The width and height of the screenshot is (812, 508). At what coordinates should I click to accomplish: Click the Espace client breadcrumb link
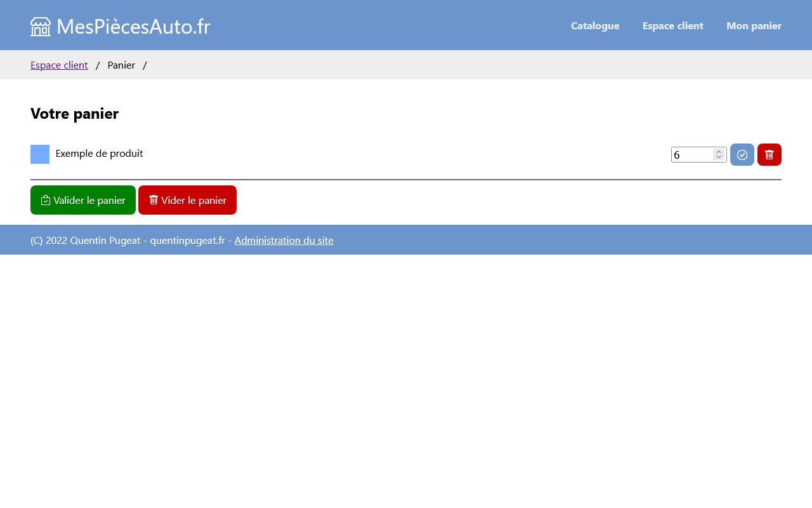point(59,65)
